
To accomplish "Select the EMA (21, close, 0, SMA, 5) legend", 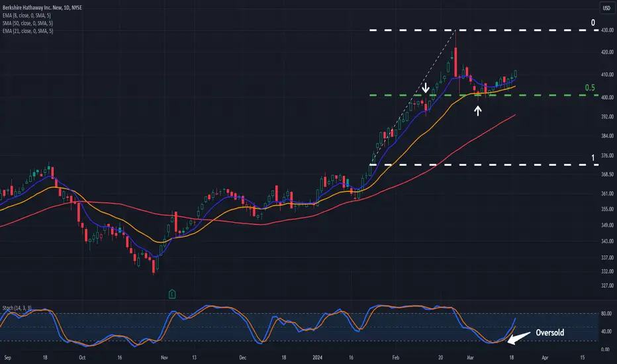I will [x=28, y=30].
